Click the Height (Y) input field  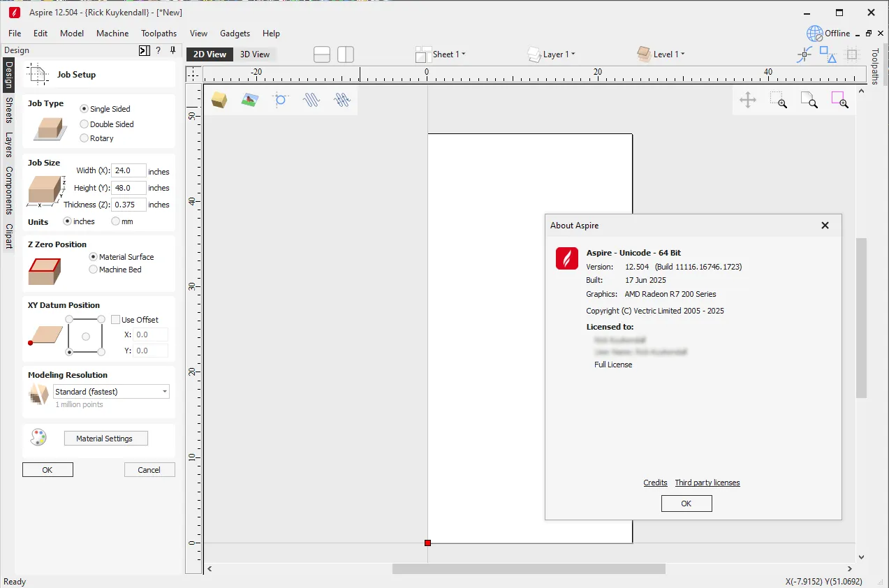[128, 188]
